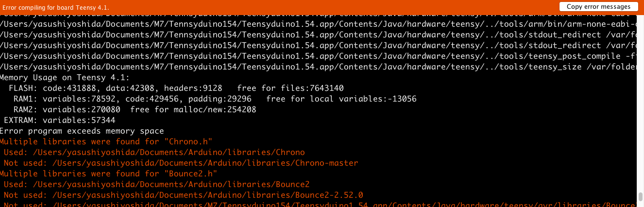Click the 'Memory Usage on Teensy 4.1:' line

point(65,78)
